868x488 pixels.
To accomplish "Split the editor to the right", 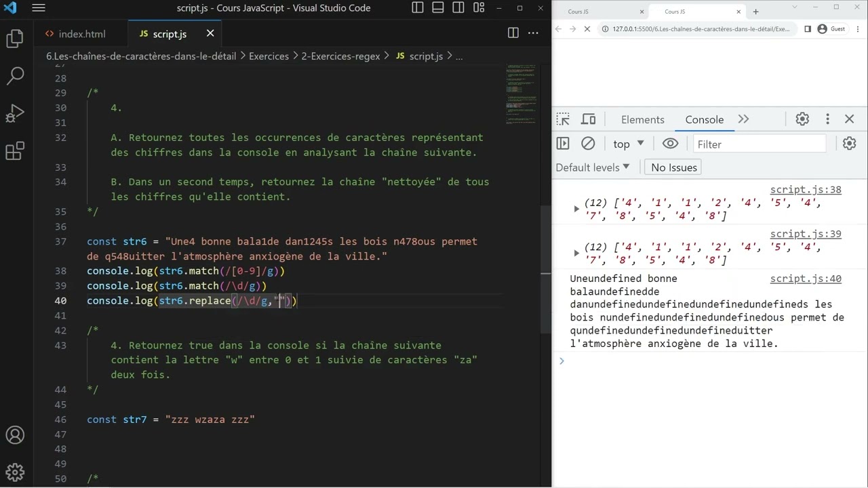I will pos(513,33).
